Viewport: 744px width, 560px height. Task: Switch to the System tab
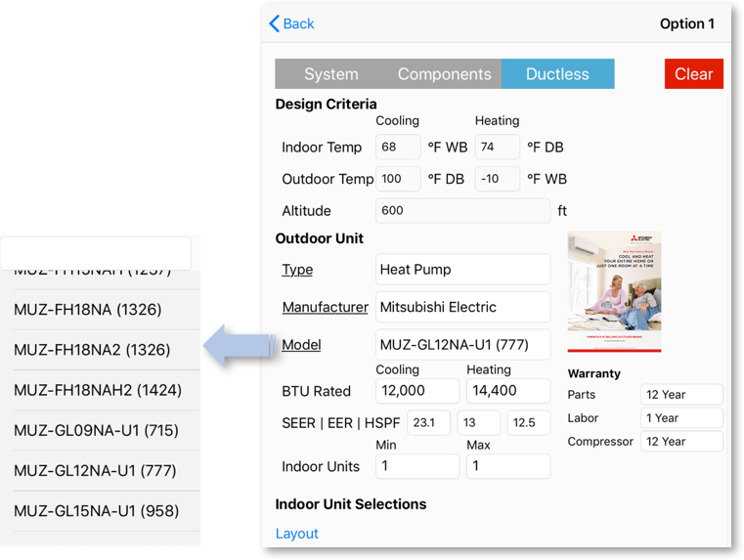point(331,74)
